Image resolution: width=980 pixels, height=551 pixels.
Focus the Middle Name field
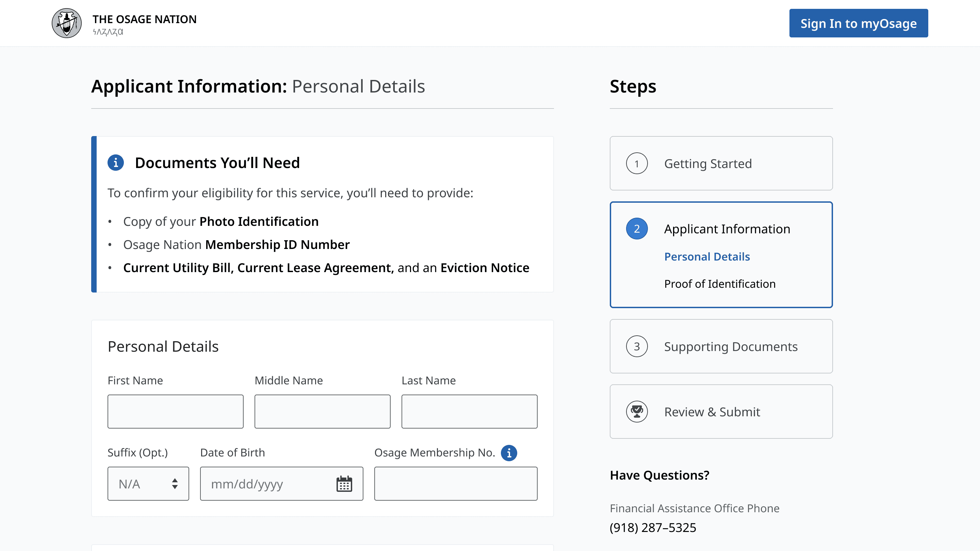[x=322, y=412]
